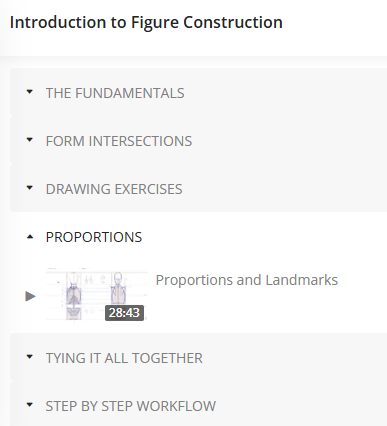Screen dimensions: 387x426
Task: Click blank area of THE FUNDAMENTALS row
Action: pos(286,93)
